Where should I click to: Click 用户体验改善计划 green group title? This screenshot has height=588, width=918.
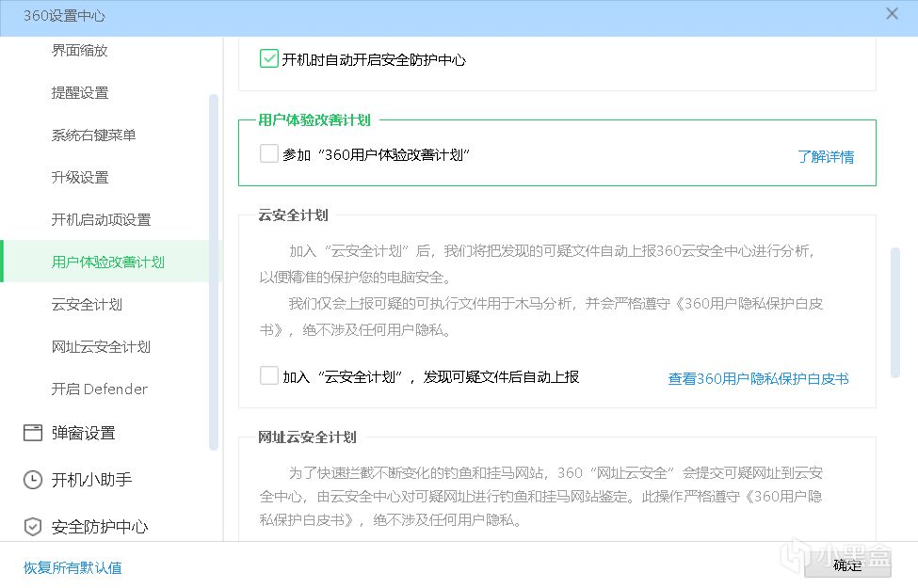click(x=314, y=119)
